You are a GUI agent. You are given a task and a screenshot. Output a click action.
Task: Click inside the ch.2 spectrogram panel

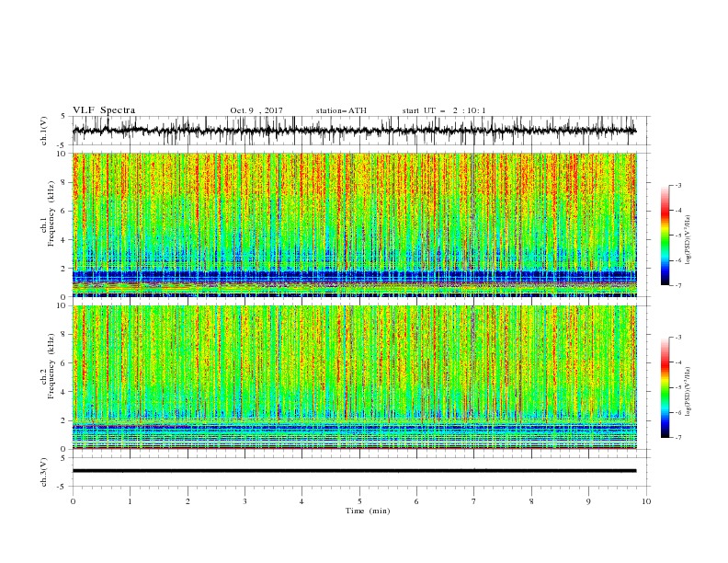click(x=354, y=377)
